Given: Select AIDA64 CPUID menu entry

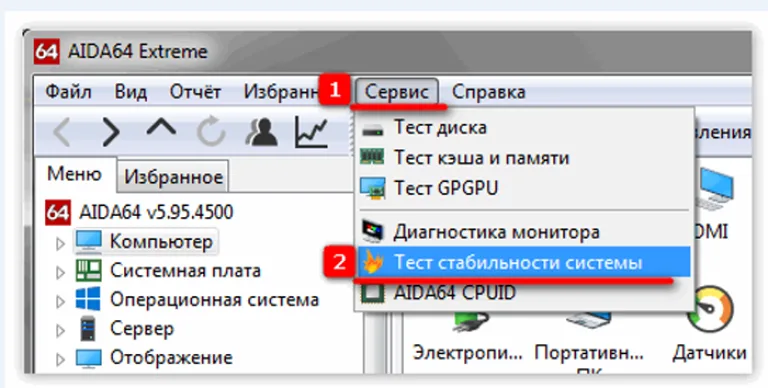Looking at the screenshot, I should 524,292.
